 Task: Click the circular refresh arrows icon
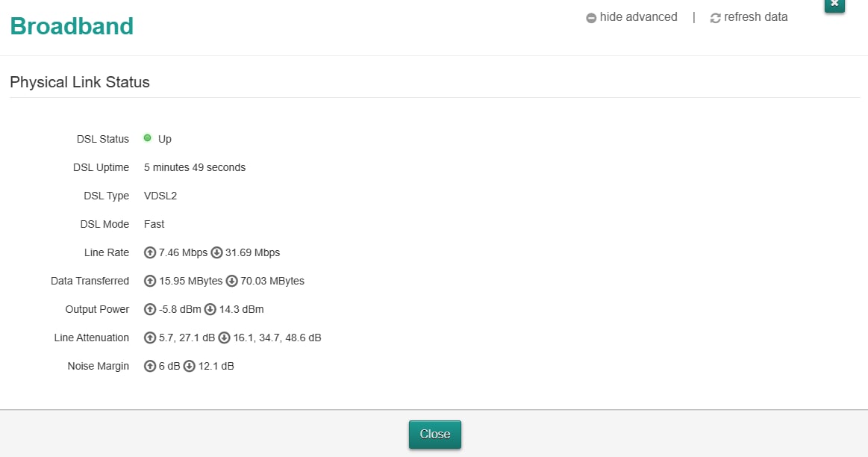[x=715, y=18]
